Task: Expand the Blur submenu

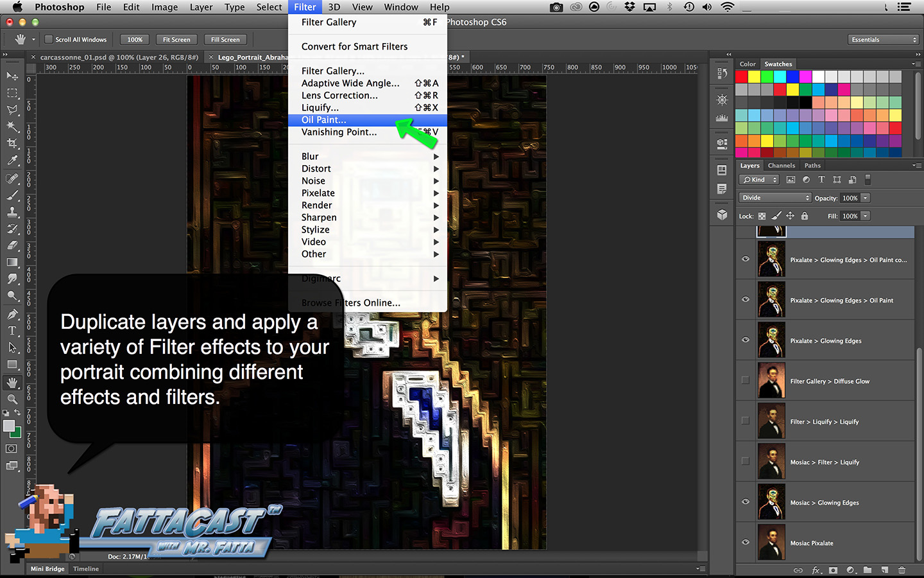Action: tap(368, 156)
